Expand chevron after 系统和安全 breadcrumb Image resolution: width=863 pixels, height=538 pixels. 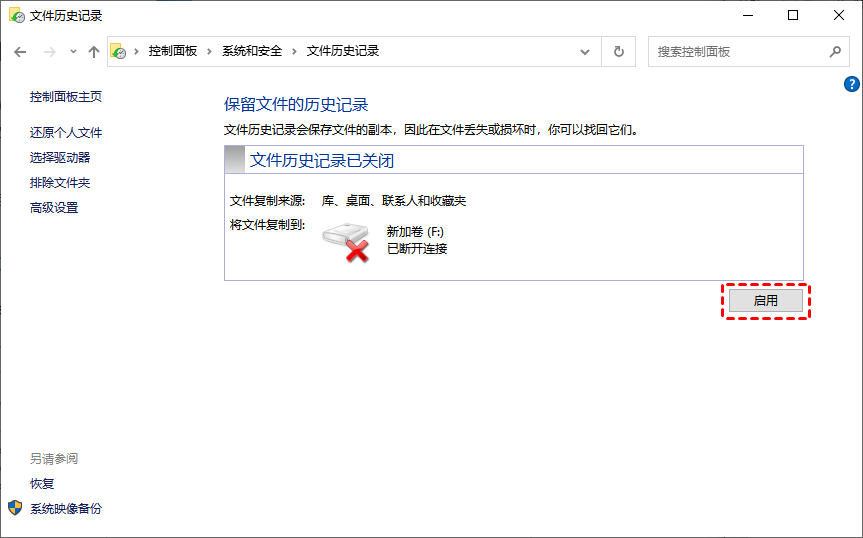294,52
